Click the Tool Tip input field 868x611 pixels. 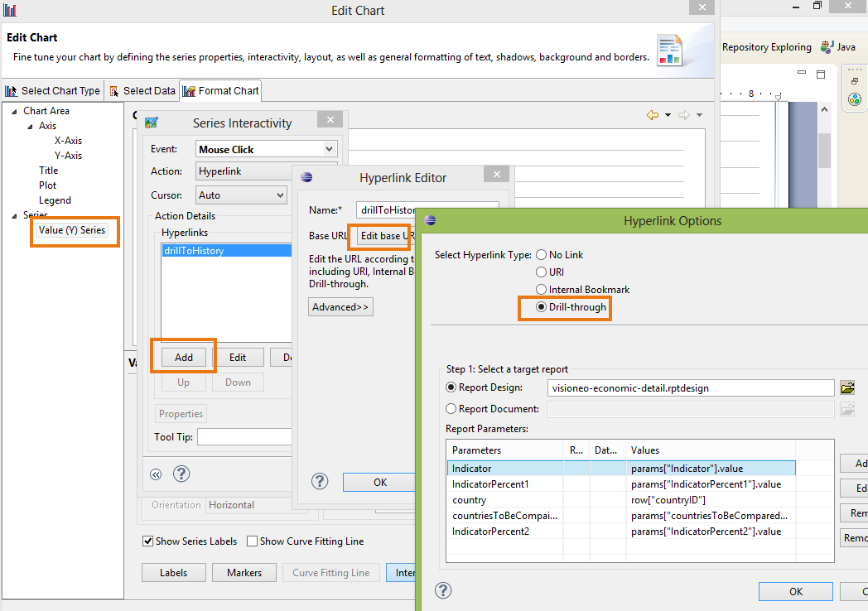click(x=244, y=436)
